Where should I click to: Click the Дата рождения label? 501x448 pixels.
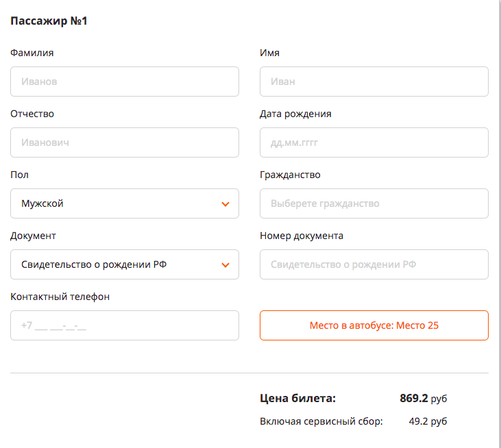(x=295, y=114)
